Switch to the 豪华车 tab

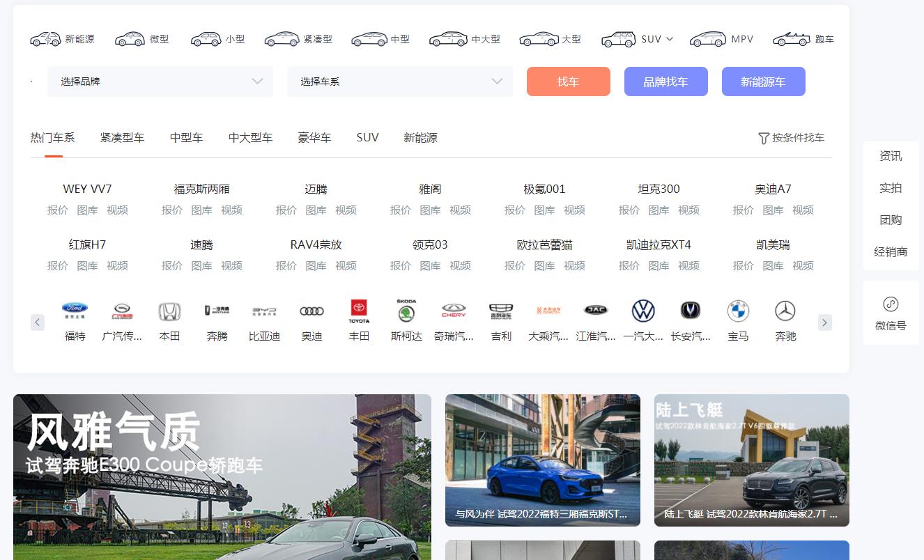coord(314,138)
